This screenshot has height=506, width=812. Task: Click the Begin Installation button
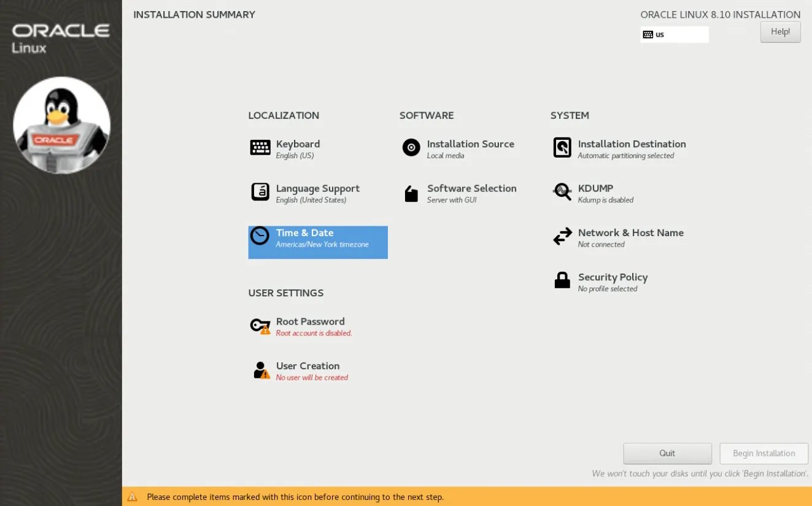(764, 453)
